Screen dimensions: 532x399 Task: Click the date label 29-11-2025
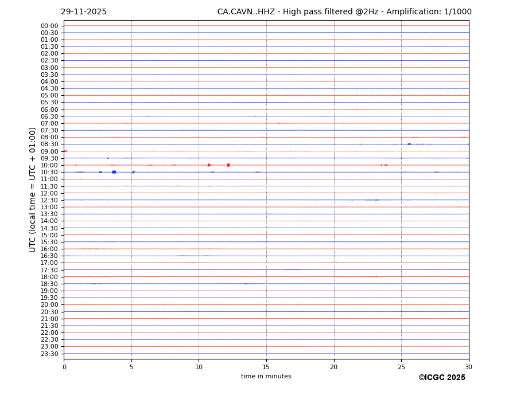click(x=84, y=12)
